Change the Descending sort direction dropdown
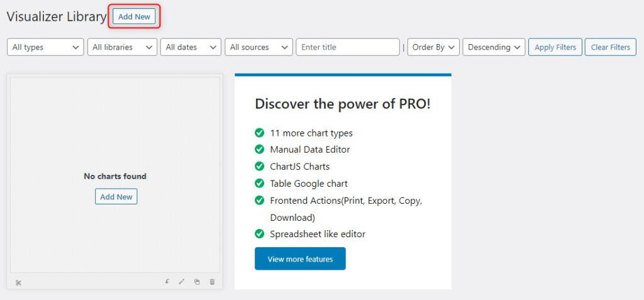Screen dimensions: 644x300 tap(494, 47)
